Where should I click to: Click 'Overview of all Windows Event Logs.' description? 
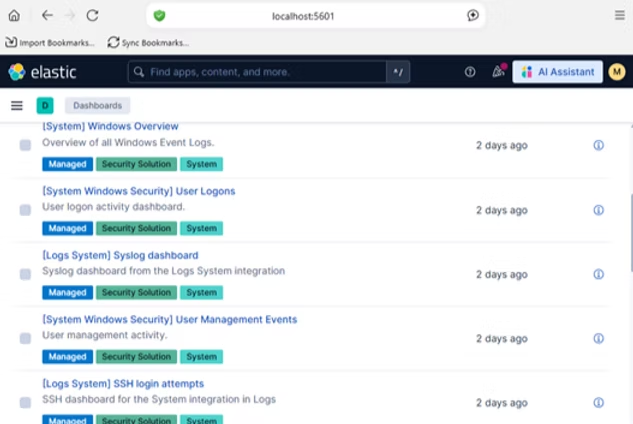128,143
